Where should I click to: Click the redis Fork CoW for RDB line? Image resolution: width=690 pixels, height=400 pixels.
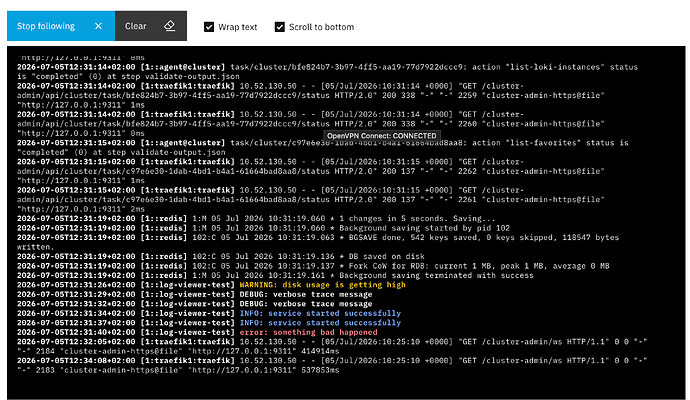[x=313, y=266]
